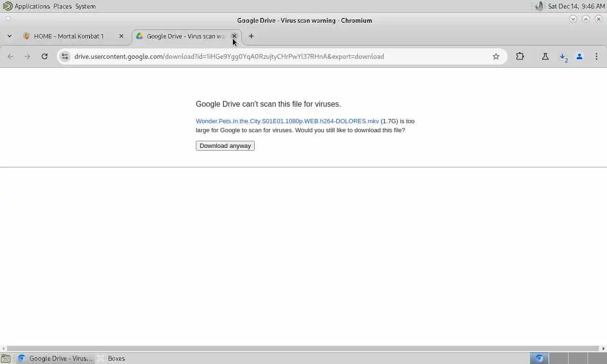607x364 pixels.
Task: Open the window menu dot at title bar left
Action: tap(8, 19)
